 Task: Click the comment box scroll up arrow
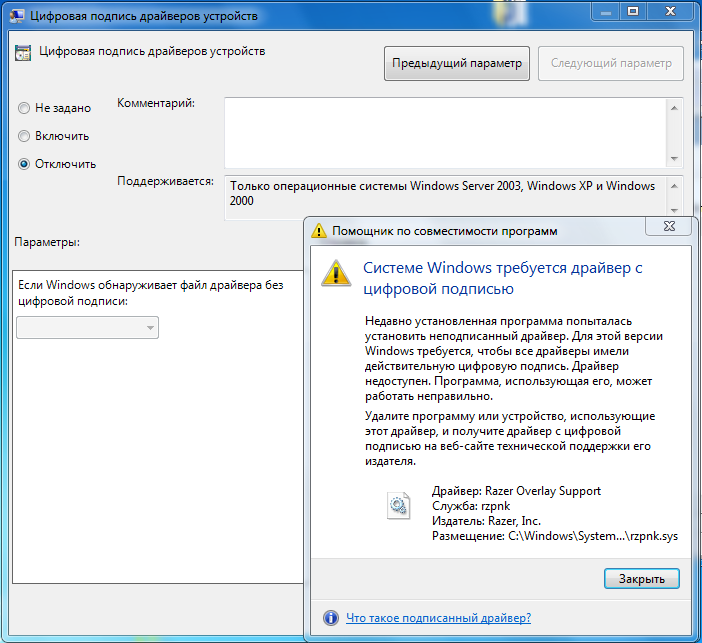pos(674,108)
